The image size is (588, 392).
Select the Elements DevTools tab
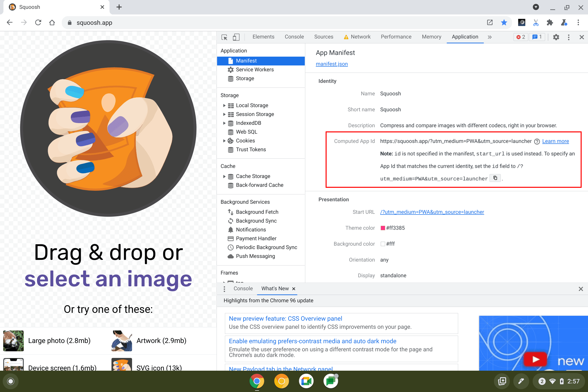click(x=263, y=37)
